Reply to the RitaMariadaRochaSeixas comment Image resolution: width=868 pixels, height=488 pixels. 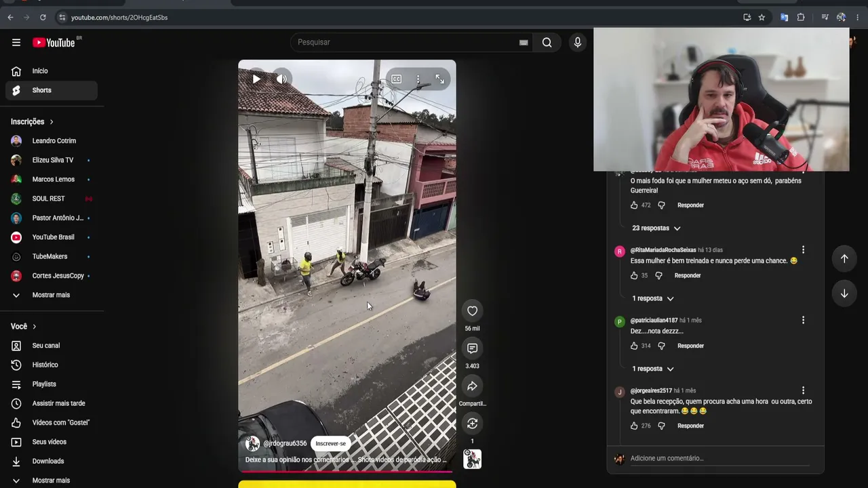[688, 276]
